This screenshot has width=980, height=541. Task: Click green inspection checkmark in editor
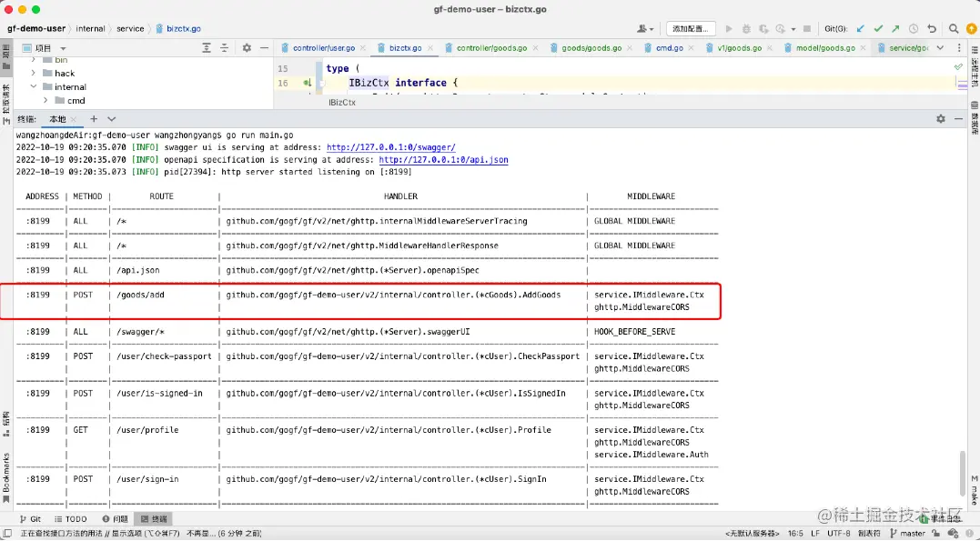[x=958, y=67]
